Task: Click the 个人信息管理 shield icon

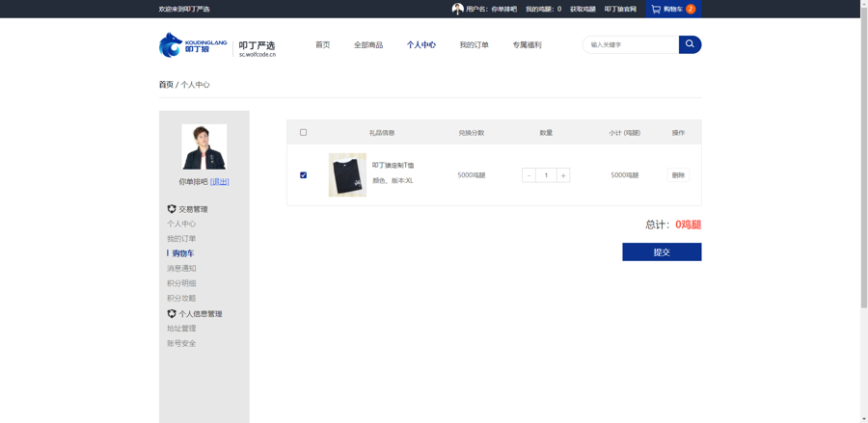Action: pyautogui.click(x=172, y=314)
